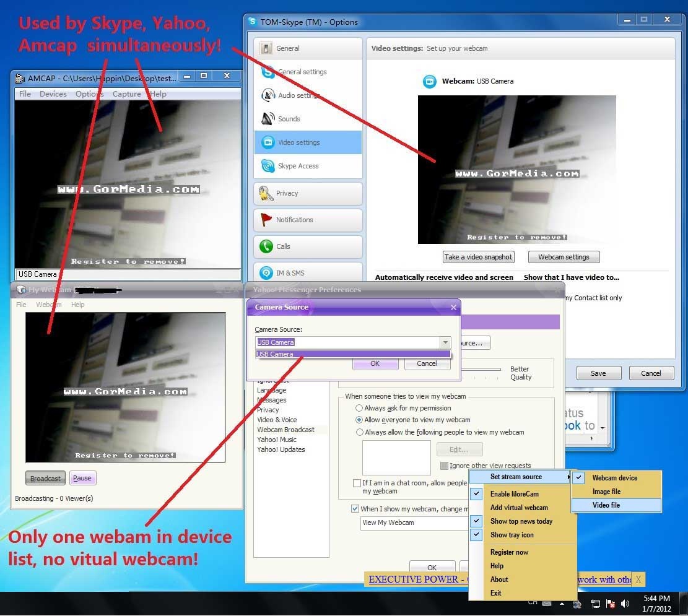Open AMCAP Capture menu
Viewport: 688px width, 616px height.
point(127,94)
